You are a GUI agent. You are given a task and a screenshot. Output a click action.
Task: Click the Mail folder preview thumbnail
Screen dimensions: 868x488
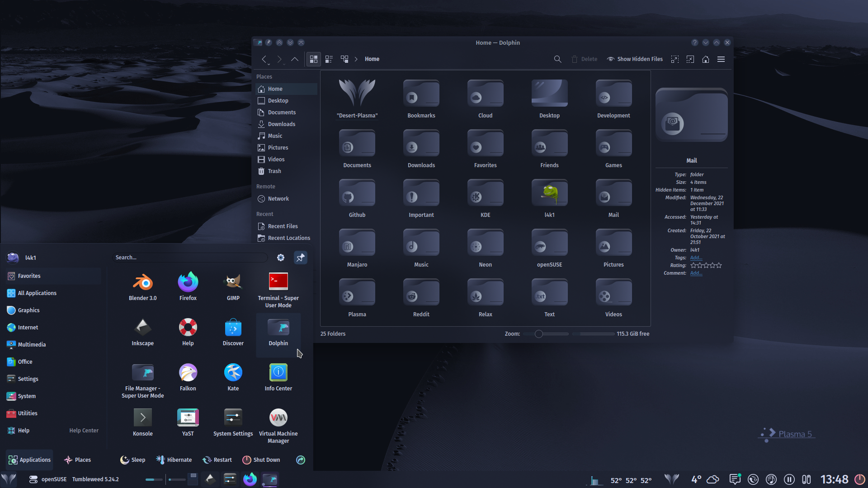click(x=692, y=115)
